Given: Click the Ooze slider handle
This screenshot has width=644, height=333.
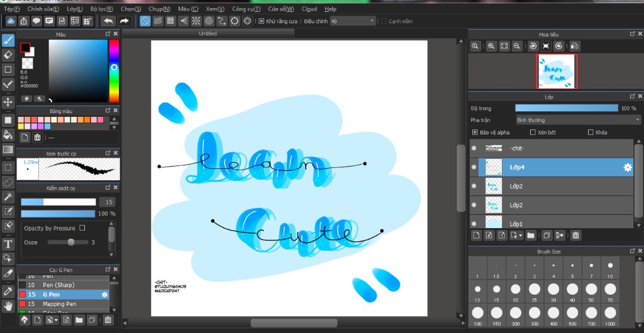Looking at the screenshot, I should (71, 243).
